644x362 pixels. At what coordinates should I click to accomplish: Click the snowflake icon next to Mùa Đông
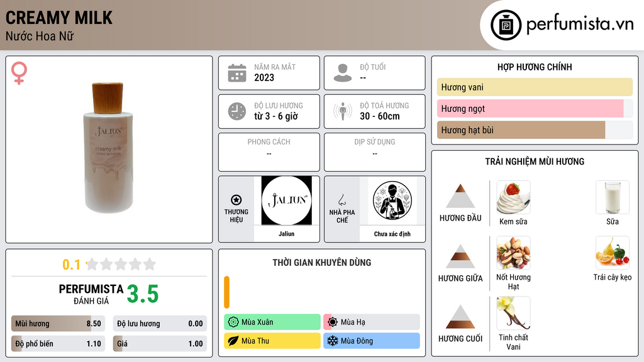333,341
